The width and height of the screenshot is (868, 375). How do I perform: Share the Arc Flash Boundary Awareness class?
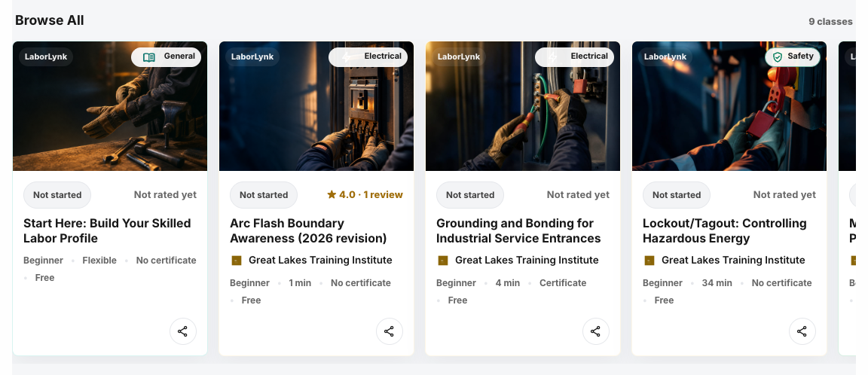tap(389, 331)
